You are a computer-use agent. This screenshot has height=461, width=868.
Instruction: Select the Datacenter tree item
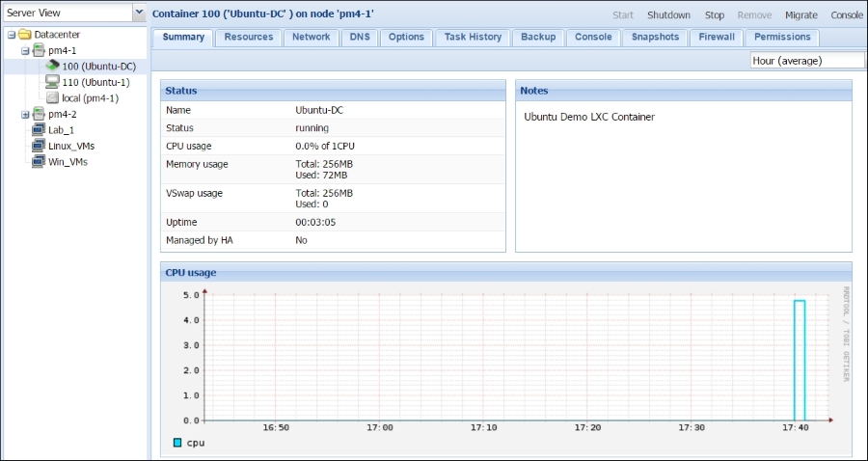coord(57,35)
